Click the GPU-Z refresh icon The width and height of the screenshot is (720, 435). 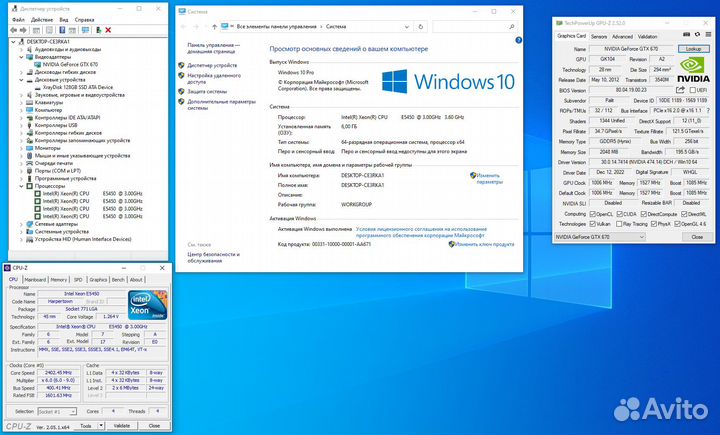click(697, 34)
